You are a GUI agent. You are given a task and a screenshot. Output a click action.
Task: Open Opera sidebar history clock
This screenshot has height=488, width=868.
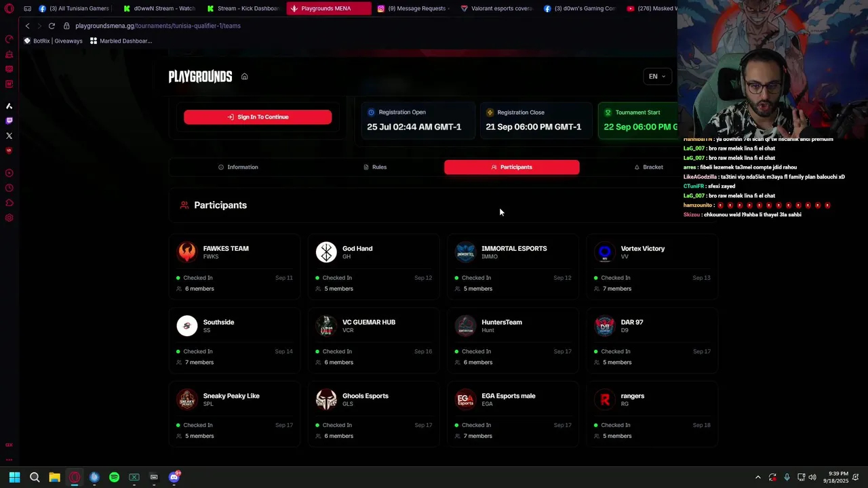(9, 188)
